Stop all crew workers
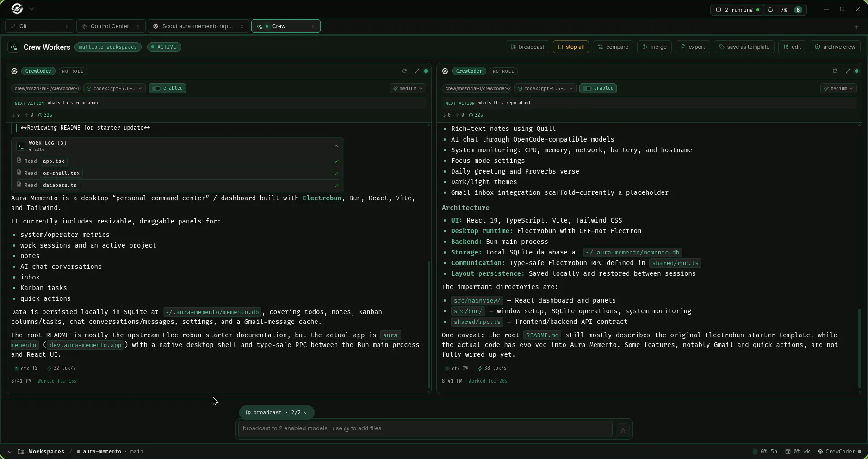Viewport: 868px width, 459px height. [x=570, y=47]
